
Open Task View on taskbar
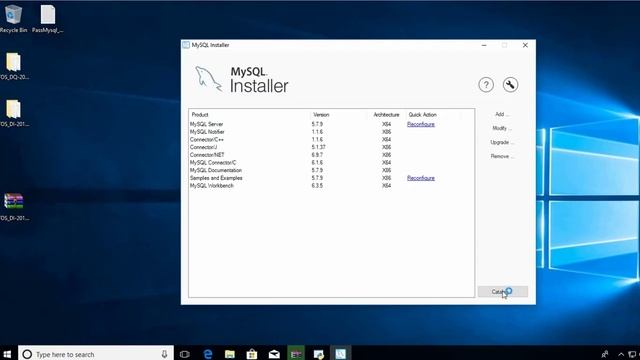tap(185, 354)
